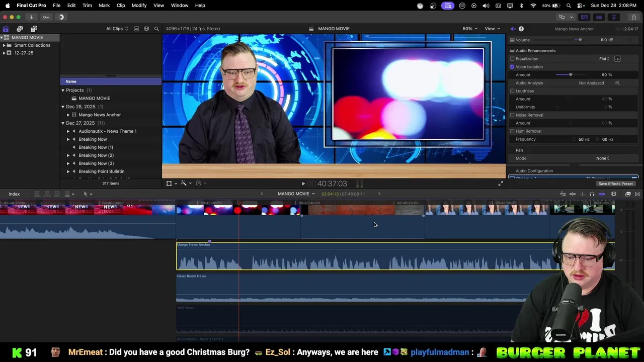The width and height of the screenshot is (644, 362).
Task: Open the enhancements magic wand menu
Action: (x=186, y=184)
